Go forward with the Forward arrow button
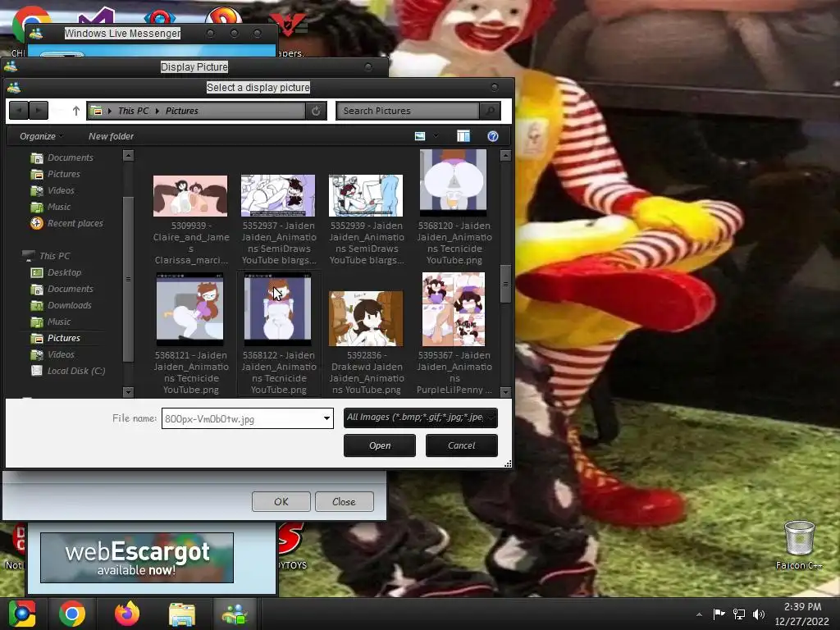 (x=38, y=111)
